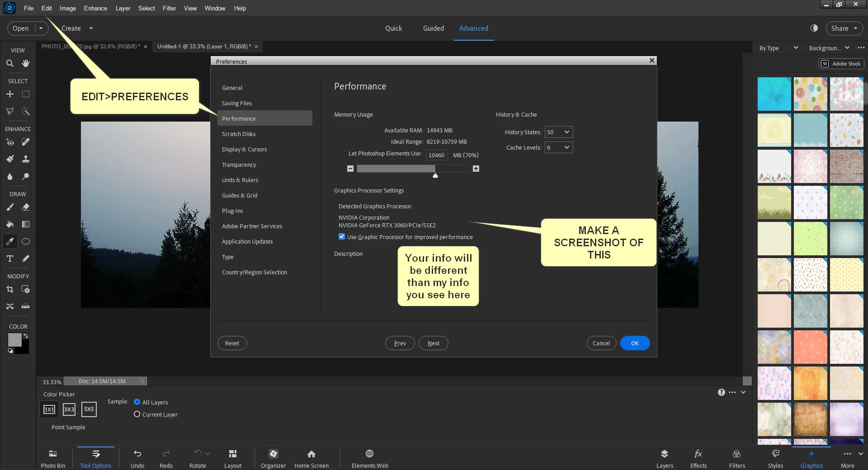Select the Red Eye Removal tool
Viewport: 868px width, 470px height.
[9, 142]
